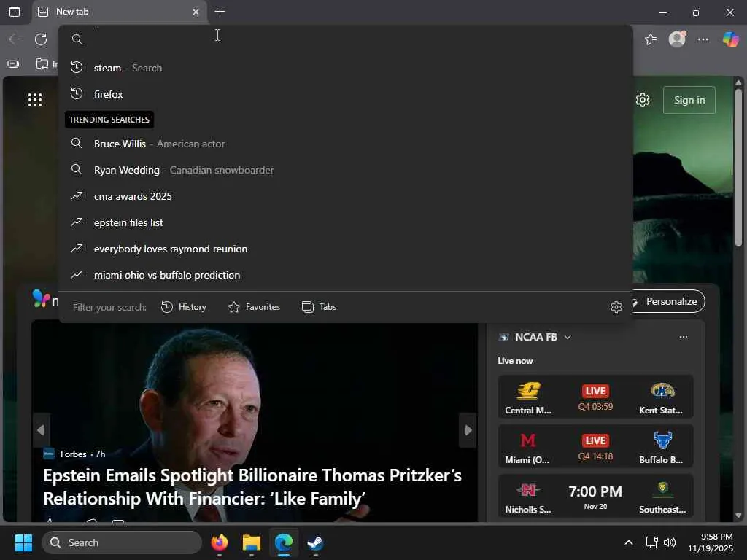The height and width of the screenshot is (560, 747).
Task: Open Steam from the taskbar
Action: [315, 542]
